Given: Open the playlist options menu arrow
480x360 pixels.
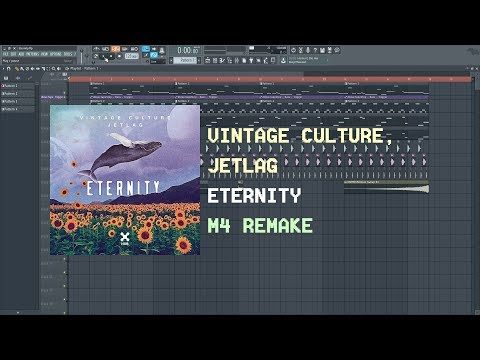Looking at the screenshot, I should (x=3, y=69).
